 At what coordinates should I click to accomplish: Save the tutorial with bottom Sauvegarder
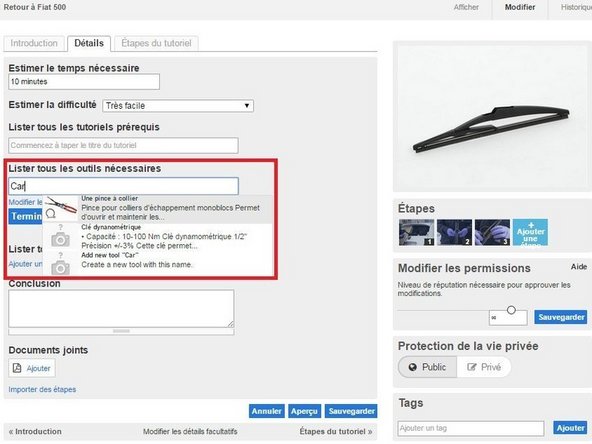click(351, 411)
